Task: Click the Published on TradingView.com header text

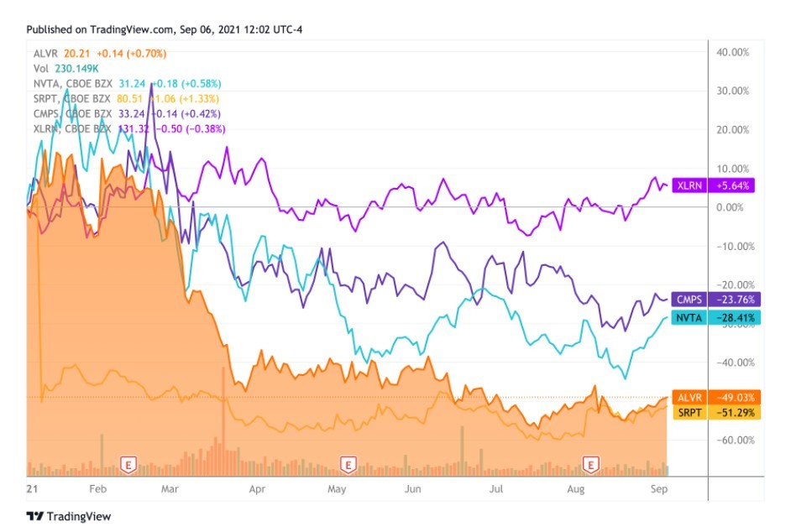Action: [164, 29]
